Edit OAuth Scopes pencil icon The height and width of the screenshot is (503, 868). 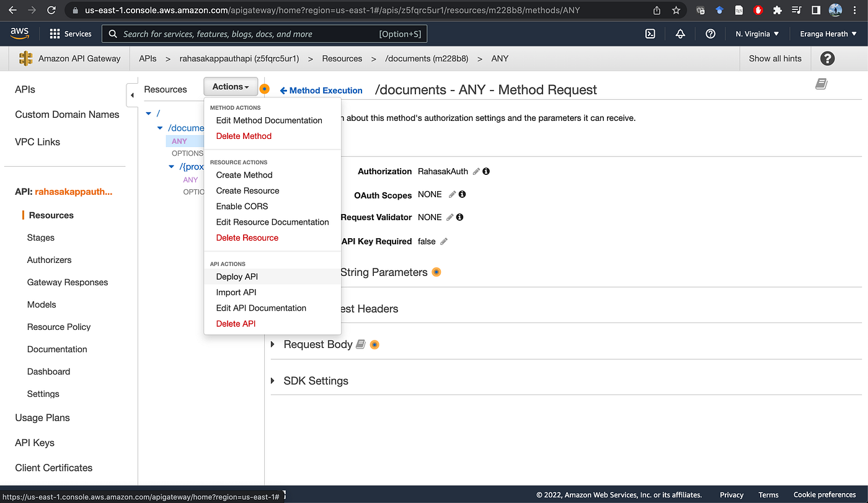[452, 195]
